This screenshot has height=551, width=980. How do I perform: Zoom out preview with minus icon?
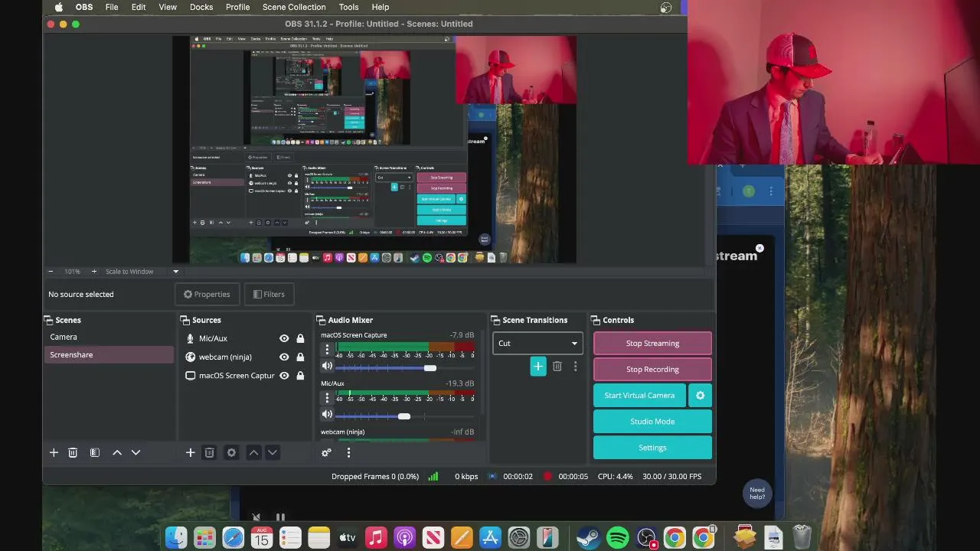(51, 271)
